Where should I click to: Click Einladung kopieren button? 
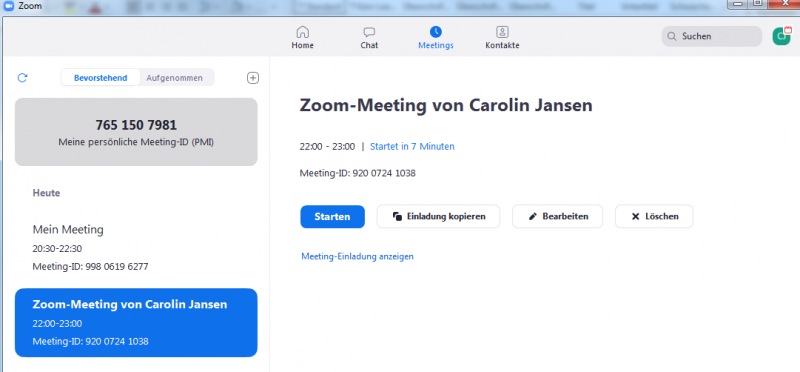pos(438,216)
